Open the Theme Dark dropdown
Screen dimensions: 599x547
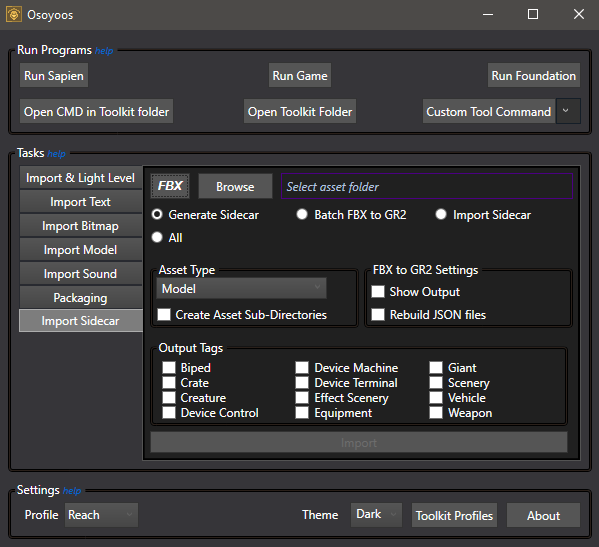pos(376,515)
